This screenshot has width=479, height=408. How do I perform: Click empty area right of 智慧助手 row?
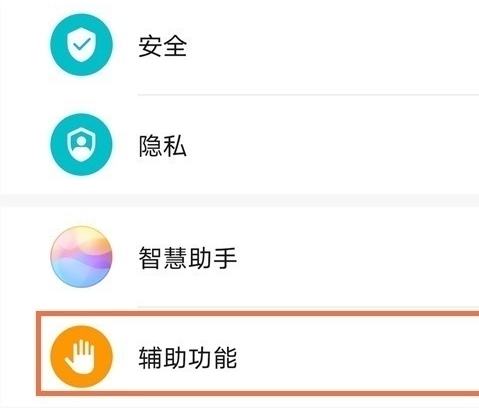tap(357, 258)
